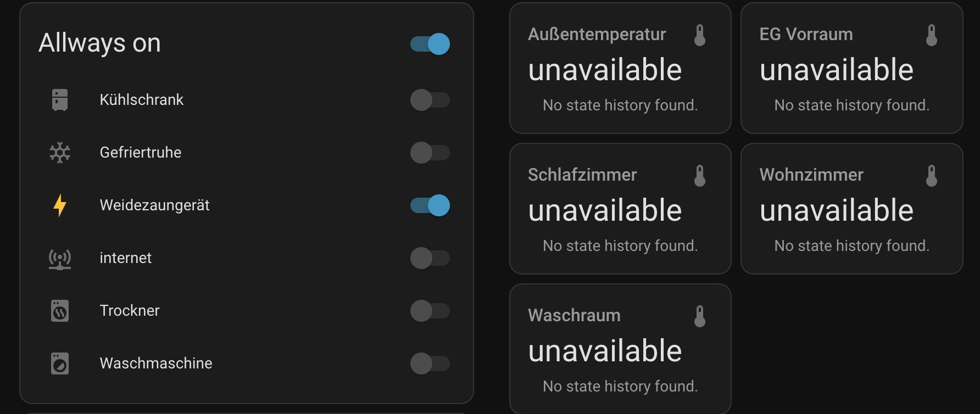Switch on the Waschmaschine toggle
Screen dimensions: 980x414
[430, 363]
